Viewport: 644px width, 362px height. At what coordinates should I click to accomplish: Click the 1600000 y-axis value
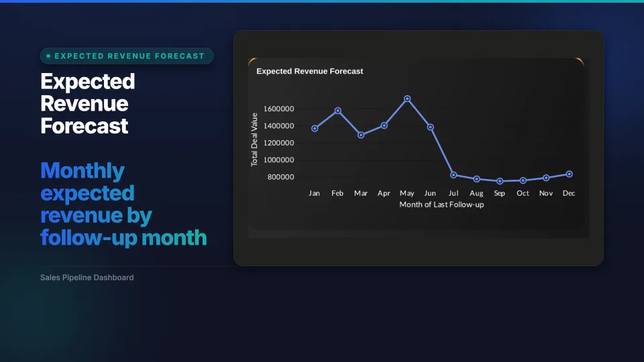tap(279, 109)
